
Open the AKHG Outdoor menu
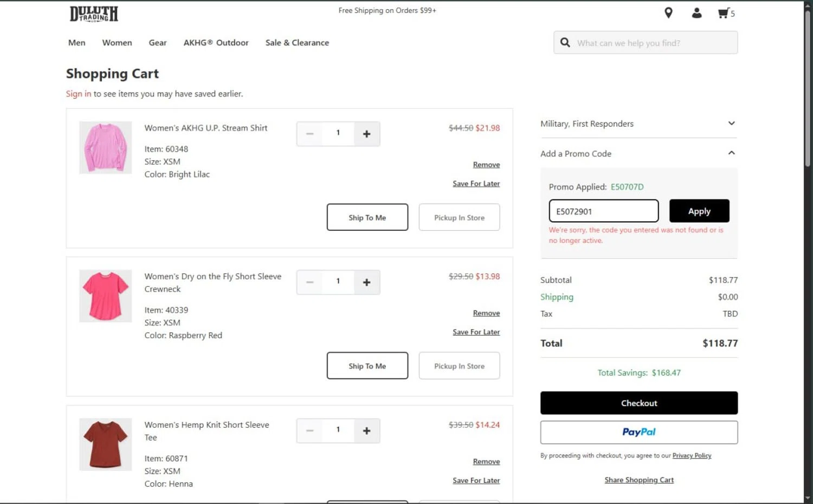click(x=216, y=42)
